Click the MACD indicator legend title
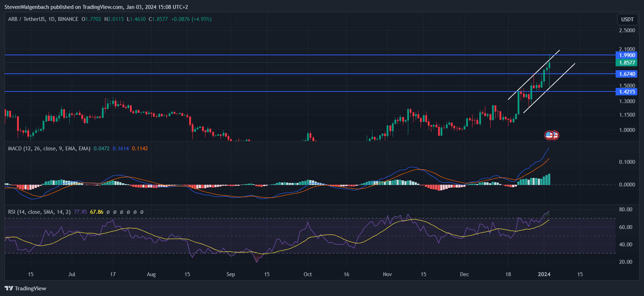This screenshot has height=296, width=644. [x=49, y=149]
